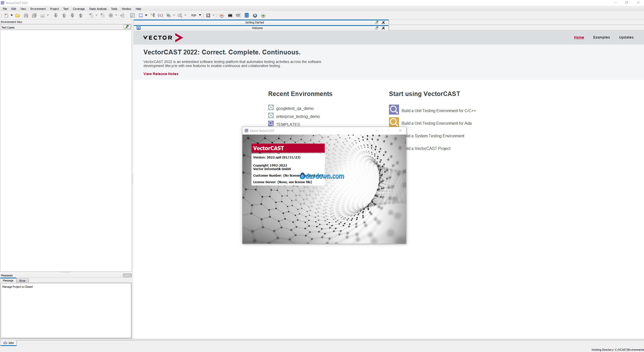Click the Home link in the Welcome header
The height and width of the screenshot is (352, 644).
click(x=579, y=37)
